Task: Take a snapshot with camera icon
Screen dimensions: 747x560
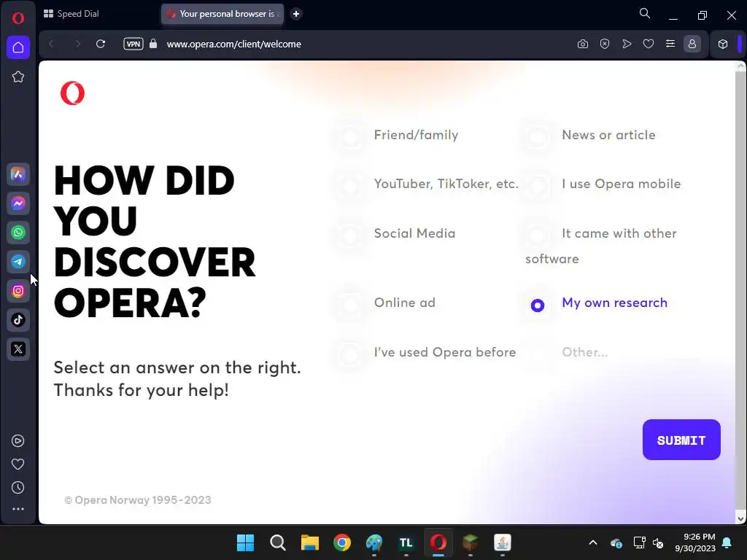Action: point(583,44)
